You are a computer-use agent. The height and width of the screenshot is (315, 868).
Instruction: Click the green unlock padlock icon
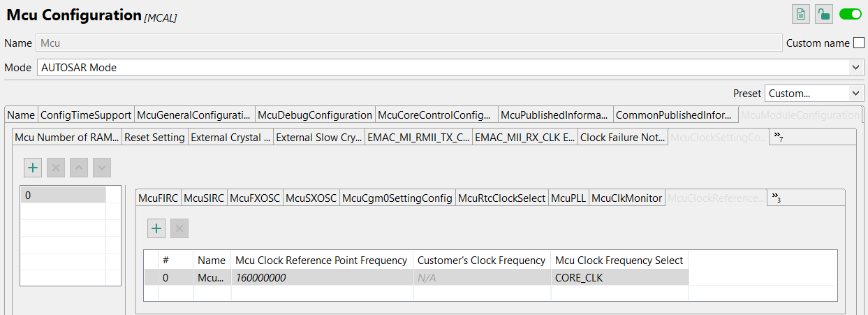824,14
